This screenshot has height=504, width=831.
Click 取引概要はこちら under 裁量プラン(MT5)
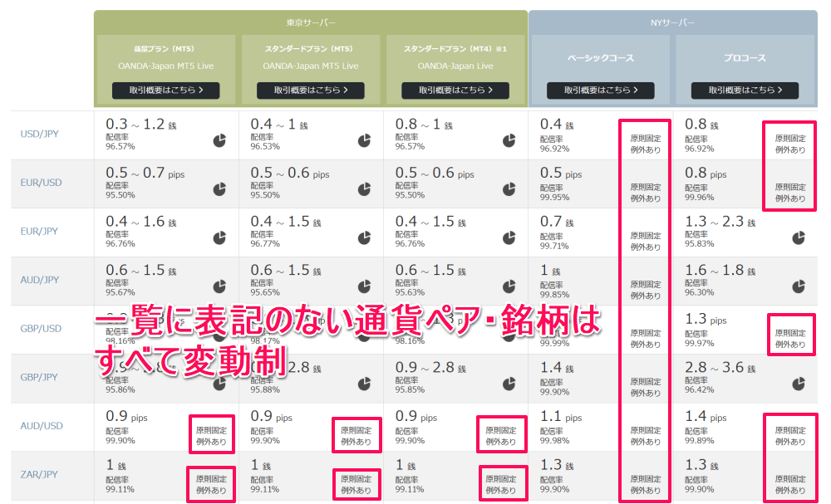[x=165, y=90]
